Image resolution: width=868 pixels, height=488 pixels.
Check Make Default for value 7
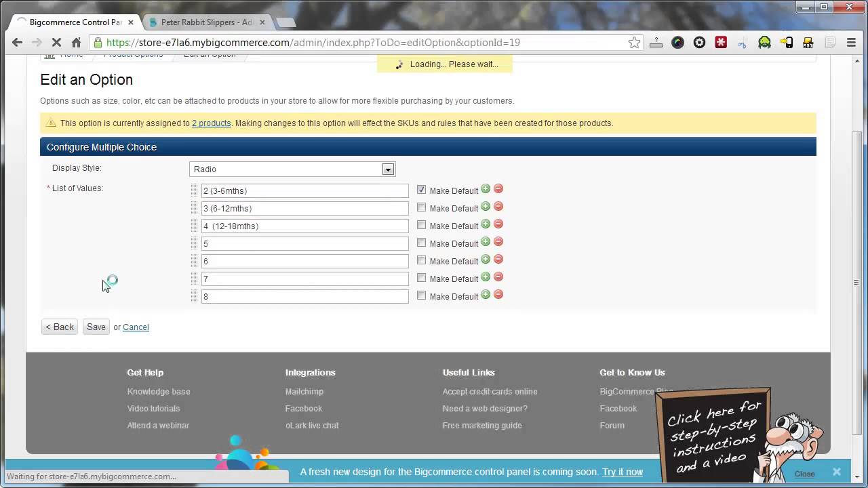[421, 278]
